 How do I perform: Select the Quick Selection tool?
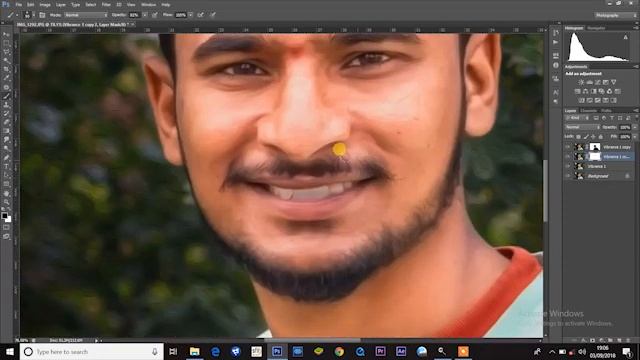[6, 61]
